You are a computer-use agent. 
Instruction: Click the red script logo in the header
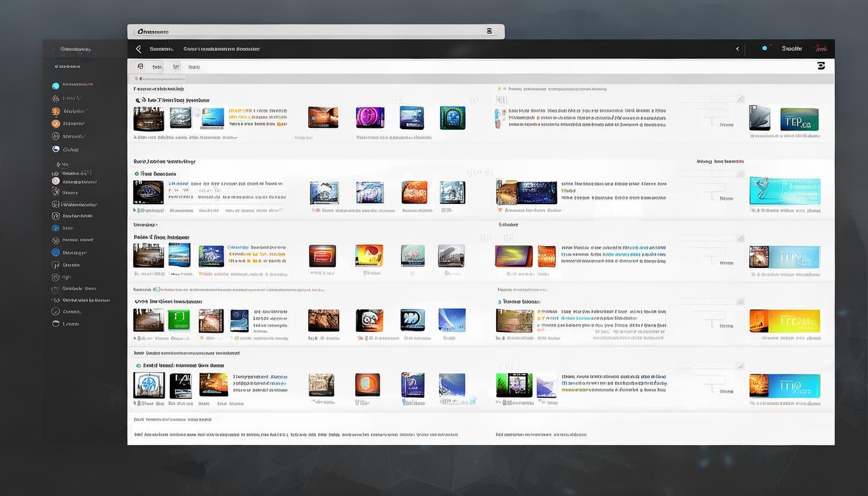[x=820, y=48]
